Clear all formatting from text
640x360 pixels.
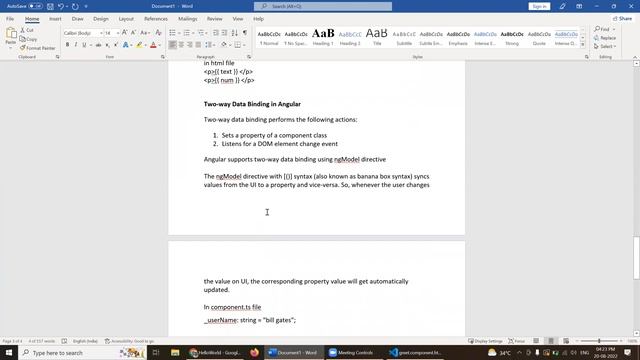[x=159, y=33]
